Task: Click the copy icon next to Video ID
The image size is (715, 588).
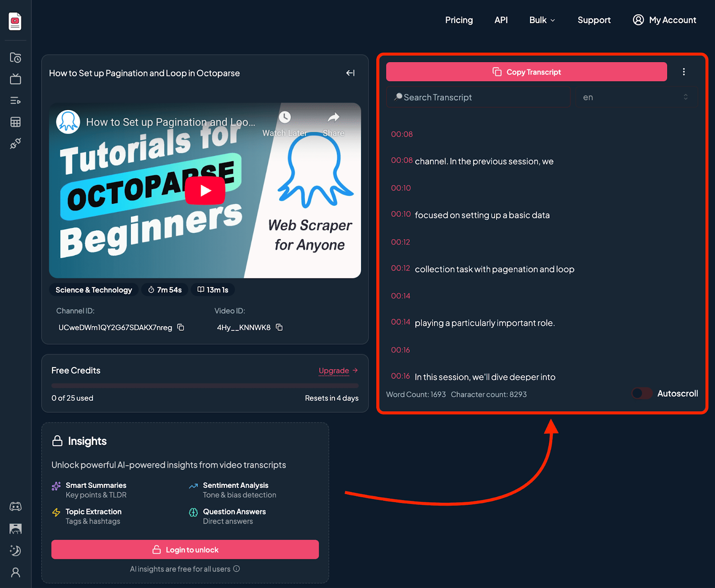Action: pyautogui.click(x=279, y=327)
